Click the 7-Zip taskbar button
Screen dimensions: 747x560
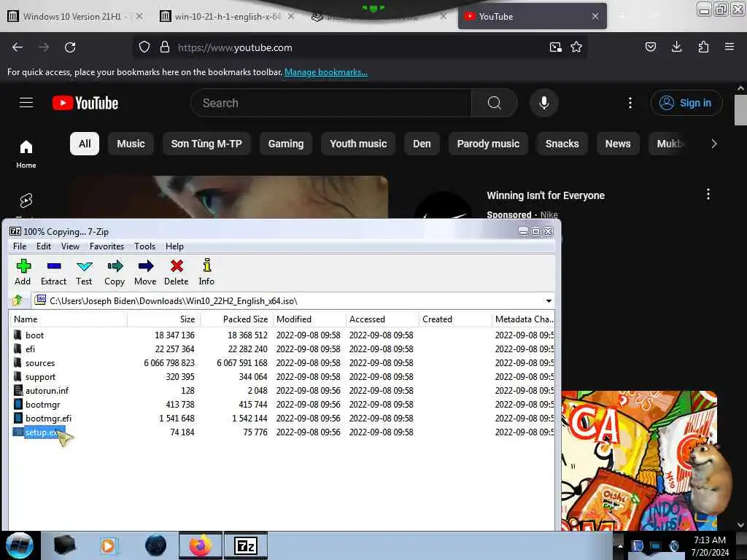click(247, 545)
